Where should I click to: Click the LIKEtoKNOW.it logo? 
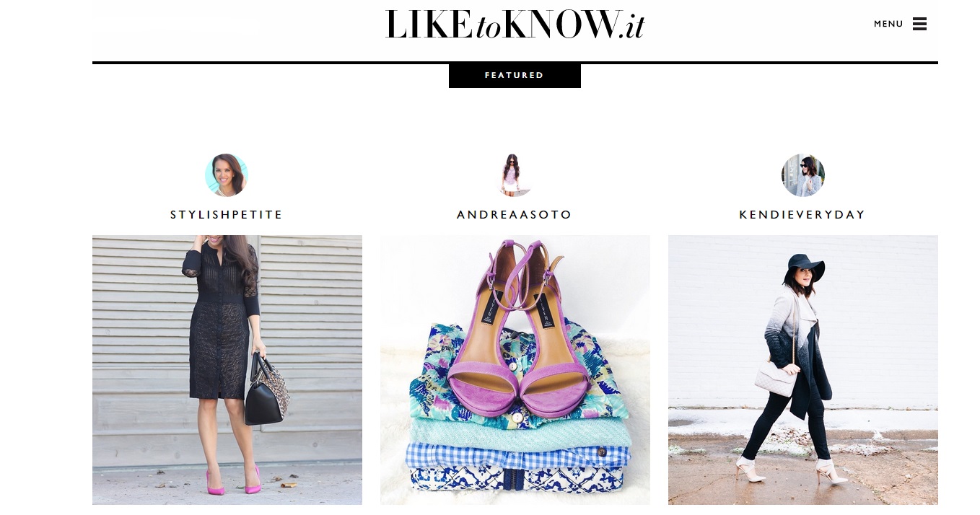515,25
